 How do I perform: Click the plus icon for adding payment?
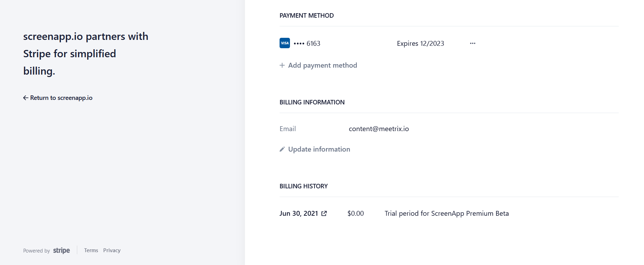pos(282,65)
